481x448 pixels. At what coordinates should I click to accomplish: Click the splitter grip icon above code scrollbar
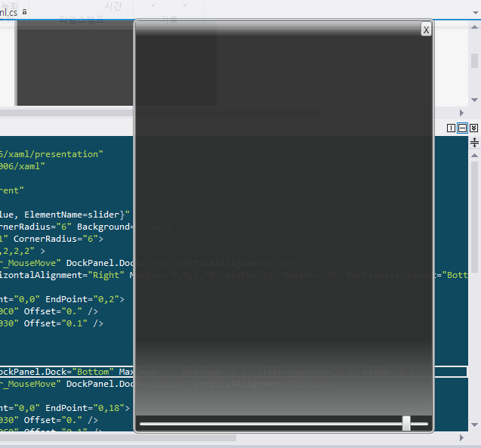pos(474,142)
